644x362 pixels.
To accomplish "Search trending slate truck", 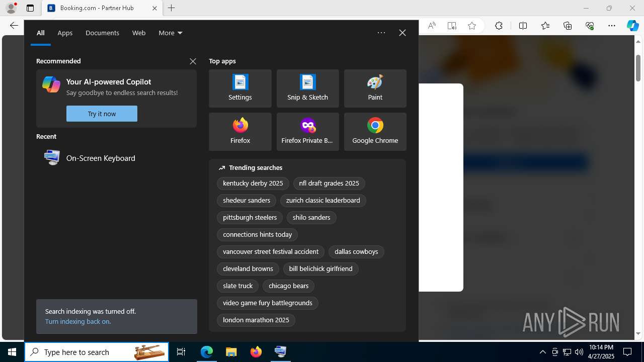I will tap(238, 286).
